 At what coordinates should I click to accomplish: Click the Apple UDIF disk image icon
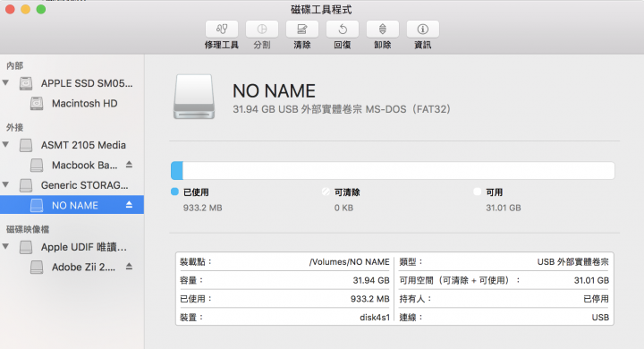tap(26, 247)
